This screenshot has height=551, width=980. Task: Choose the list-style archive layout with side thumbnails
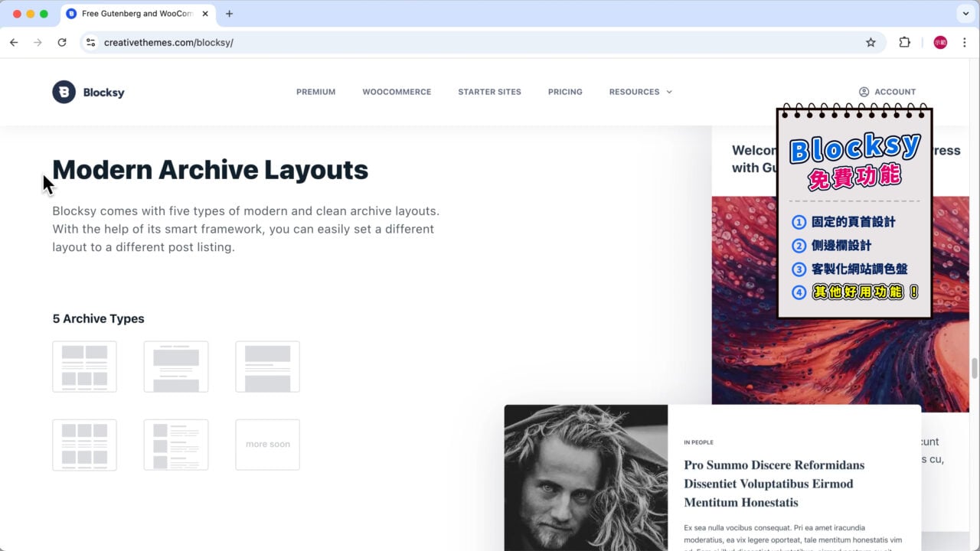[176, 445]
